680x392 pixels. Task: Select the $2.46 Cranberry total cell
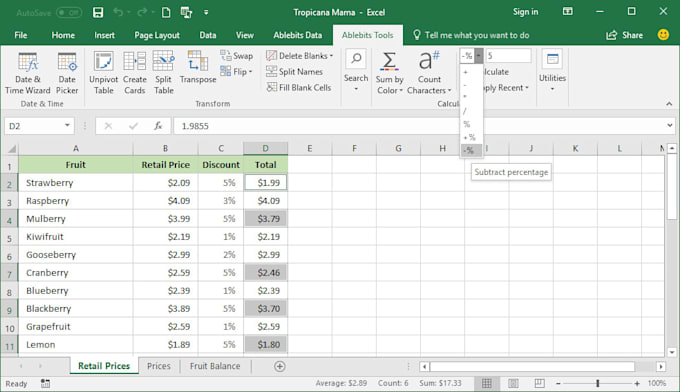coord(265,273)
